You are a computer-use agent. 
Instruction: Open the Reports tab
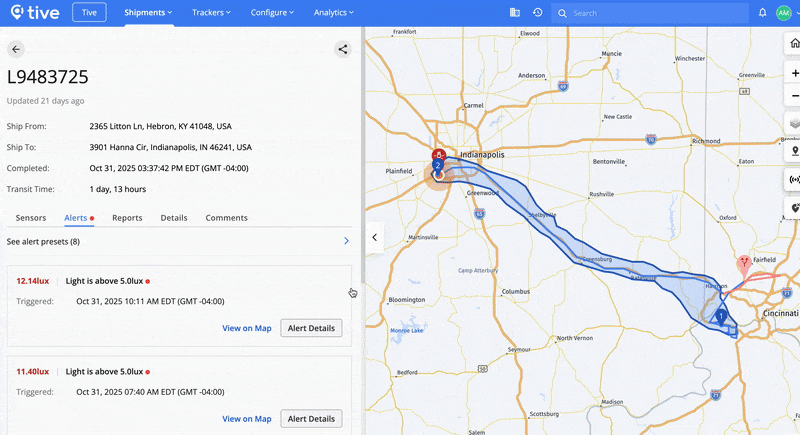(x=127, y=218)
